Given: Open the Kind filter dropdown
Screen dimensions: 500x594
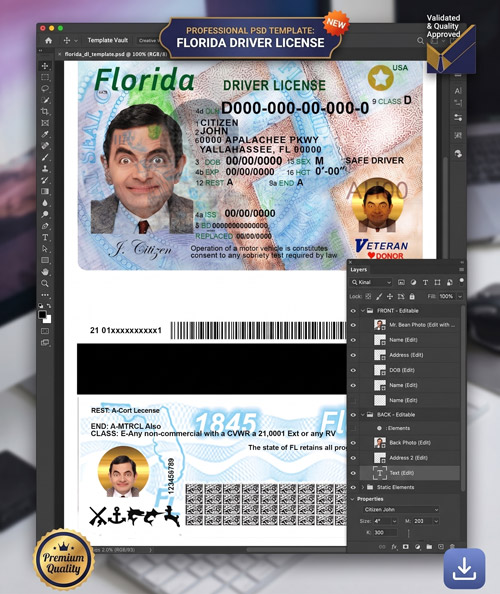Looking at the screenshot, I should [x=372, y=282].
